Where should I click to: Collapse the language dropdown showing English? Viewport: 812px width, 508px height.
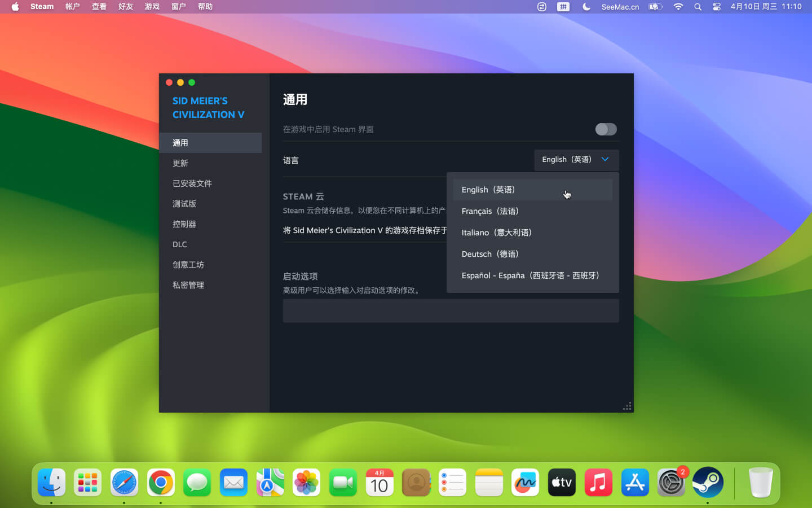click(x=576, y=160)
